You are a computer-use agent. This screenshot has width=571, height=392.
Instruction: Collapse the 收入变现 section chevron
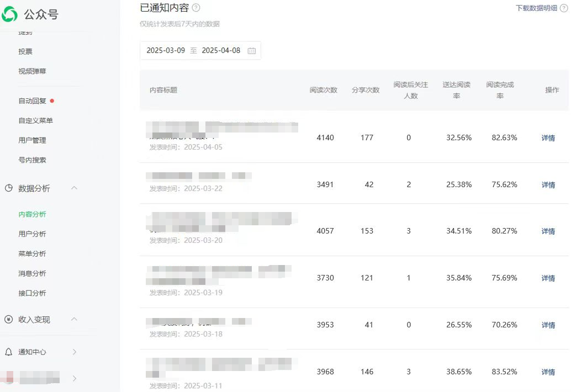click(75, 319)
